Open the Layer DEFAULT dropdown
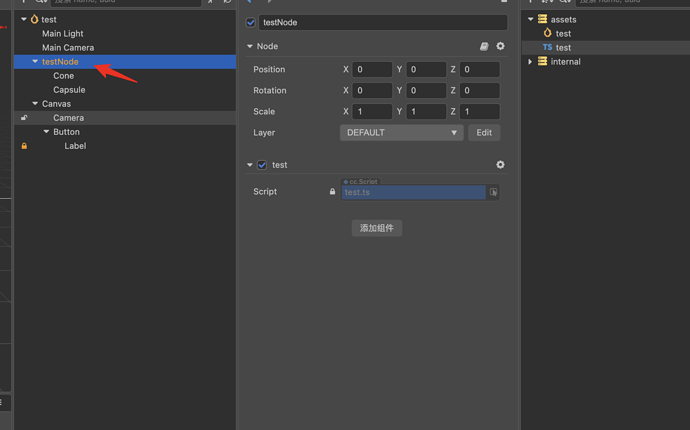The width and height of the screenshot is (690, 430). (401, 132)
